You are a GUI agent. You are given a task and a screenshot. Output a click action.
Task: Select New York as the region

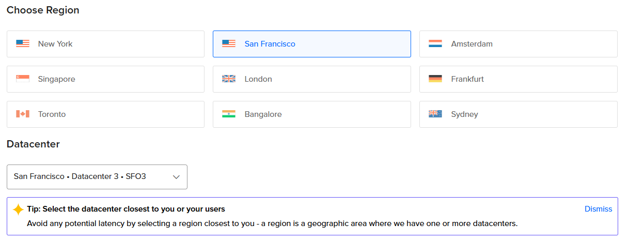pos(105,44)
